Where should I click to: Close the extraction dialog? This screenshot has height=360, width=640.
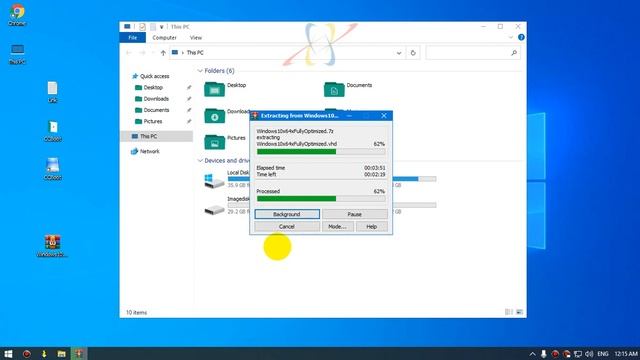point(384,116)
